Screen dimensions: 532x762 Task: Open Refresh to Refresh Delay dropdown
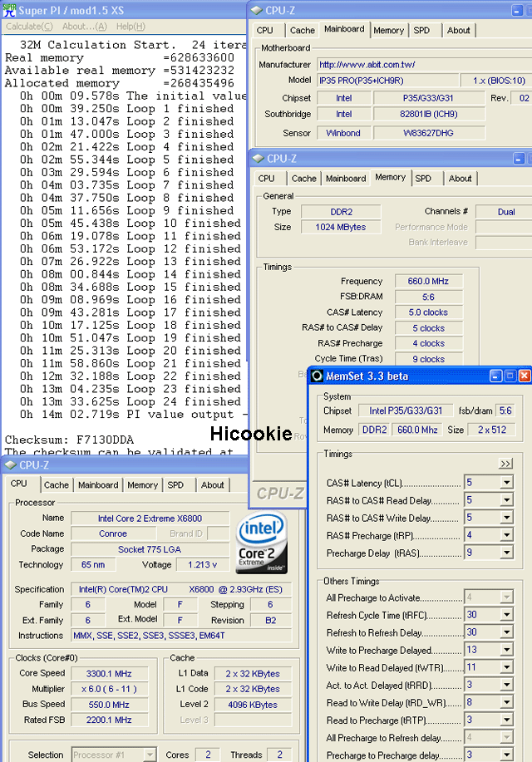(x=507, y=632)
